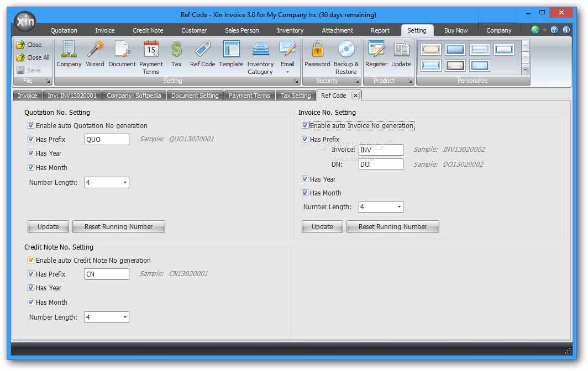Close the Ref Code tab with X
Viewport: 588px width, 371px height.
point(355,96)
